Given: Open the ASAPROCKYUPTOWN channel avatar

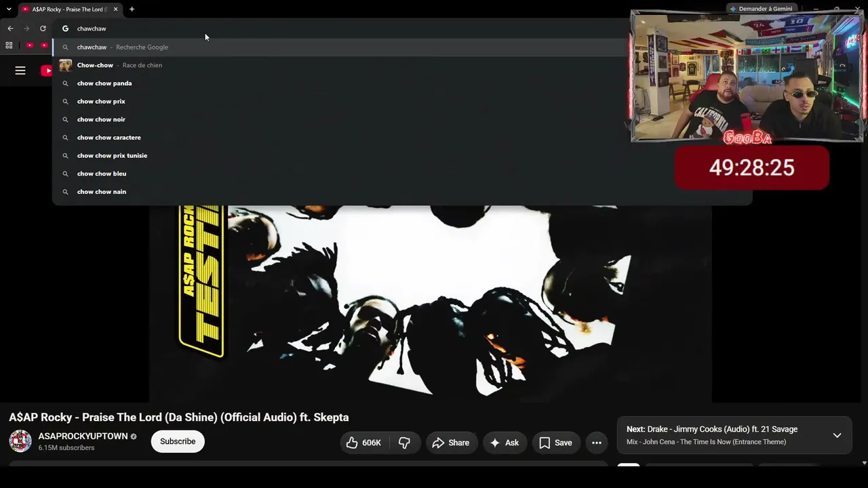Looking at the screenshot, I should 20,441.
